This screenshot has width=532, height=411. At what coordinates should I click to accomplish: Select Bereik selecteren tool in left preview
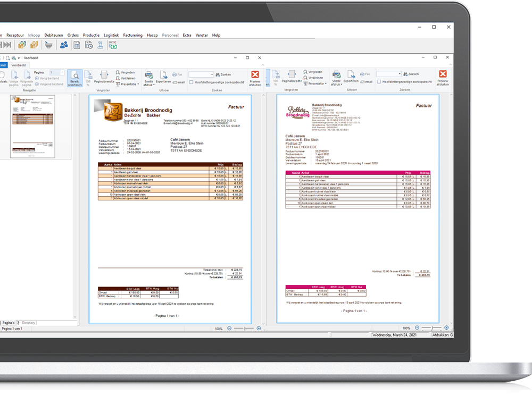coord(74,78)
